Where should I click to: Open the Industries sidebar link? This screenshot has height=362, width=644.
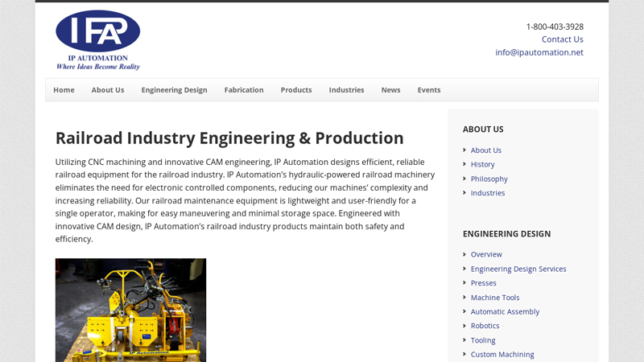[488, 193]
